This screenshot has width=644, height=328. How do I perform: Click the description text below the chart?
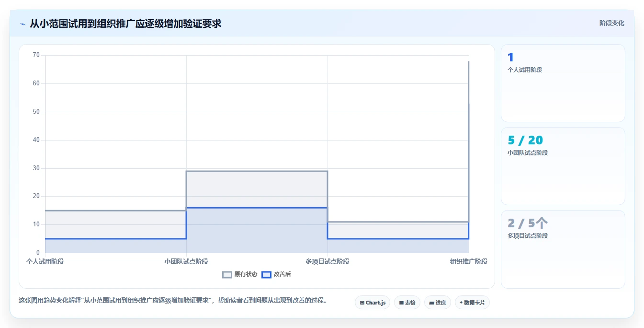coord(172,301)
